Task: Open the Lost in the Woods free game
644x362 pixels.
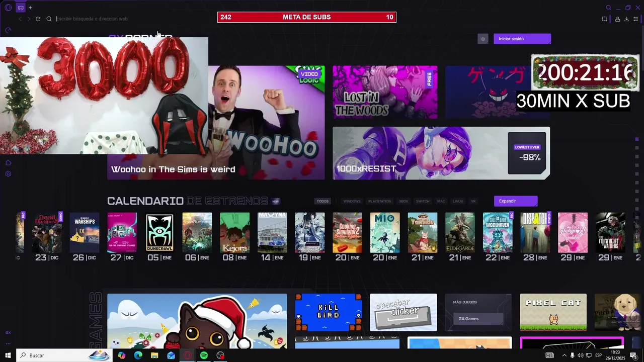Action: click(x=385, y=92)
